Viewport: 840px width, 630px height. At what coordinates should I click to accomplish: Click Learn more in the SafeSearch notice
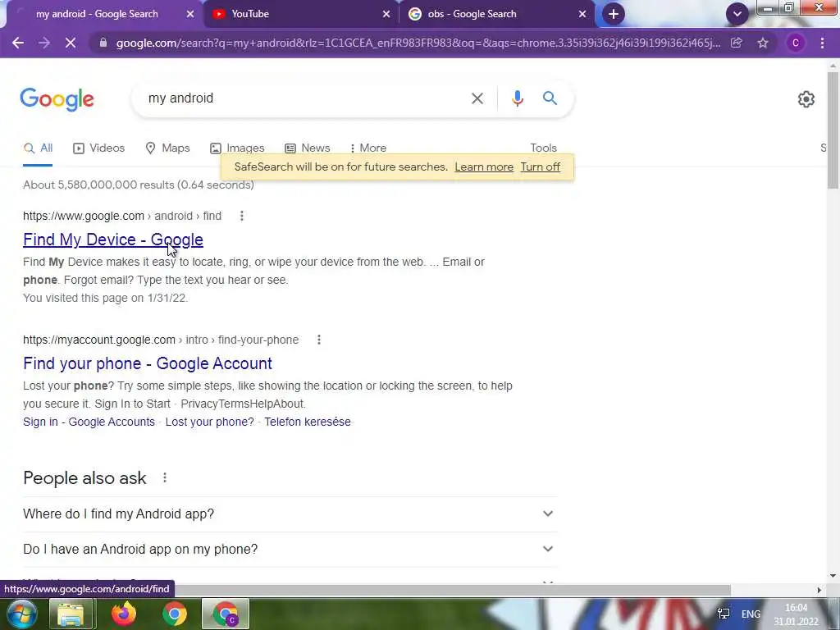[484, 167]
